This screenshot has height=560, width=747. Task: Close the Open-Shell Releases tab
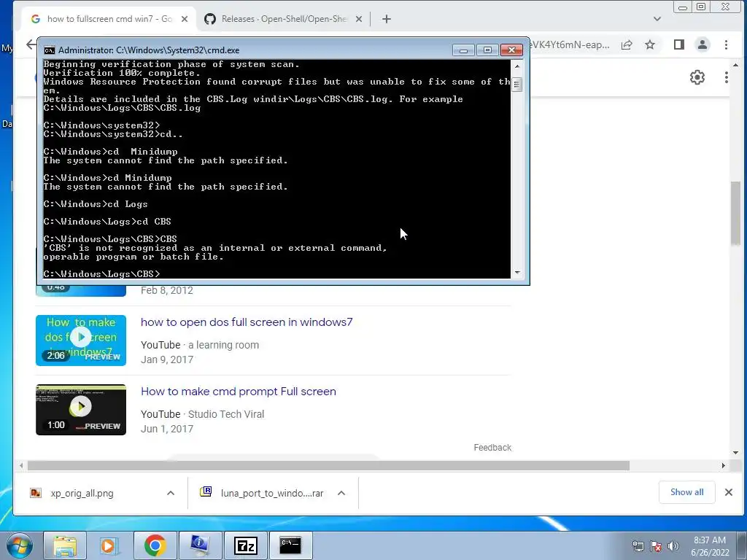[x=359, y=19]
